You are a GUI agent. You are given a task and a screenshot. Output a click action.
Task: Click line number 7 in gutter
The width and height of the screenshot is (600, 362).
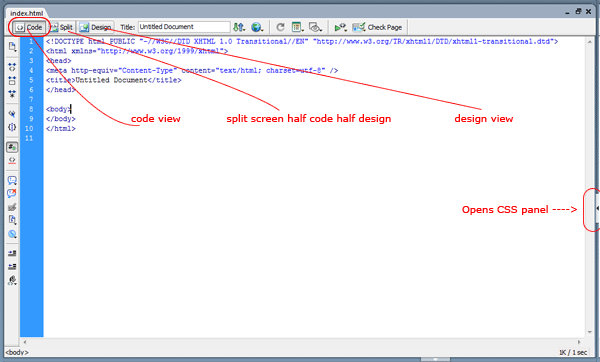pyautogui.click(x=31, y=99)
